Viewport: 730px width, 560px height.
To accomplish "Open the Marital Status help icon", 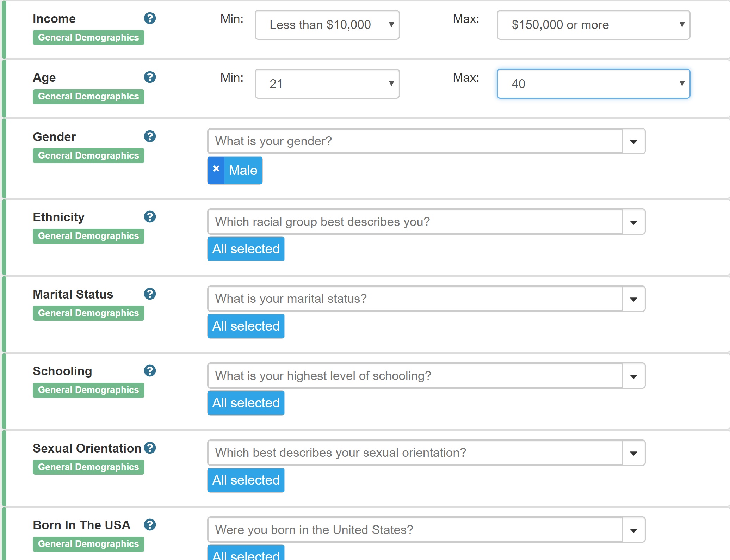I will coord(150,294).
